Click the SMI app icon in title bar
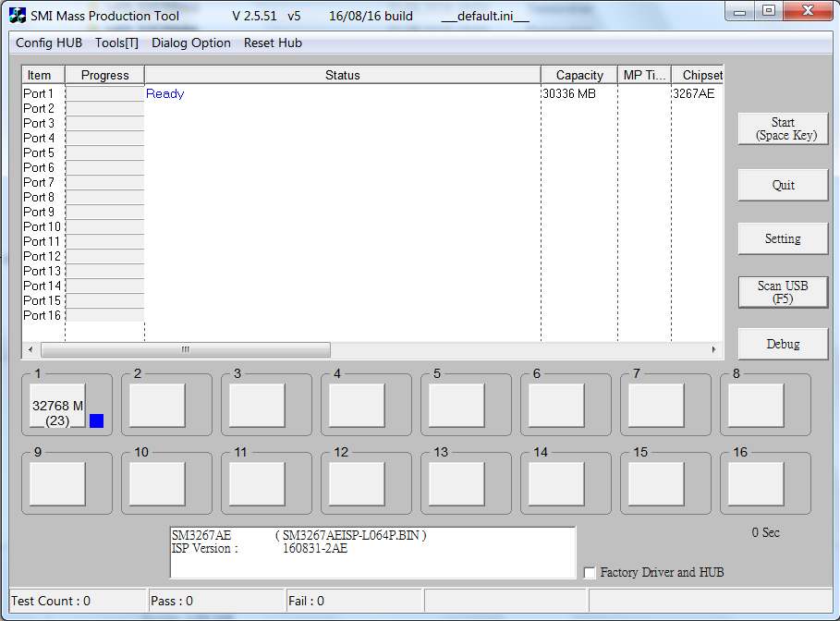Viewport: 840px width, 621px height. click(x=18, y=16)
